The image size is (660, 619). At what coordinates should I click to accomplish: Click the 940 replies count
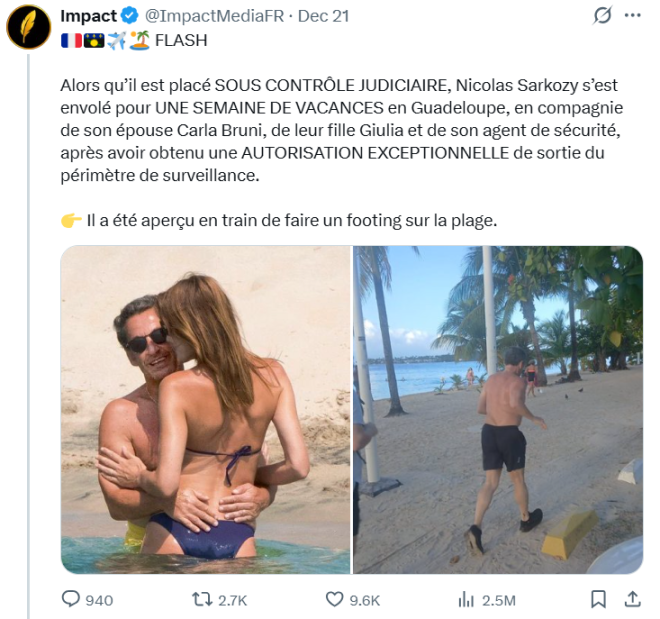coord(99,600)
